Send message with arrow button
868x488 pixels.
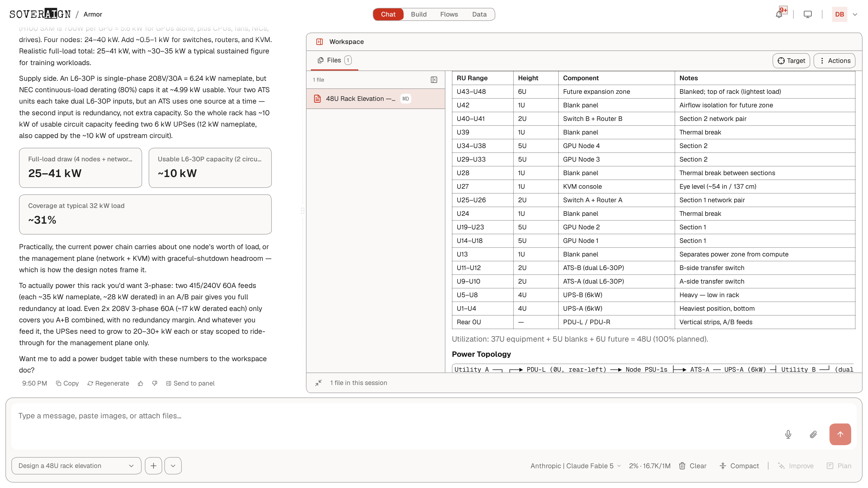point(840,434)
